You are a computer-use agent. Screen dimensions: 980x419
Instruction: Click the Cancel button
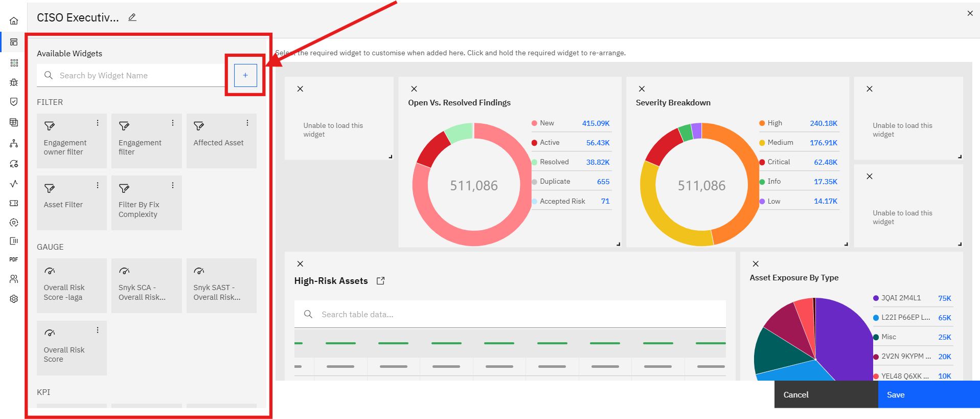826,394
